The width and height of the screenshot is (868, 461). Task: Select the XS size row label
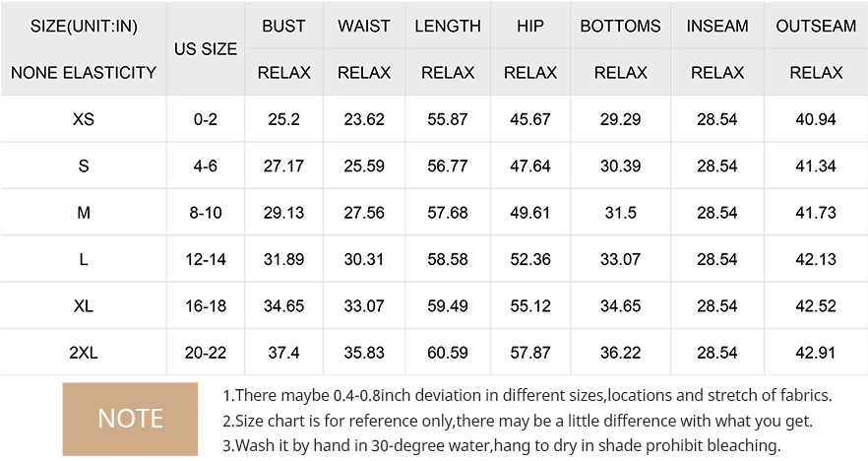(x=84, y=119)
